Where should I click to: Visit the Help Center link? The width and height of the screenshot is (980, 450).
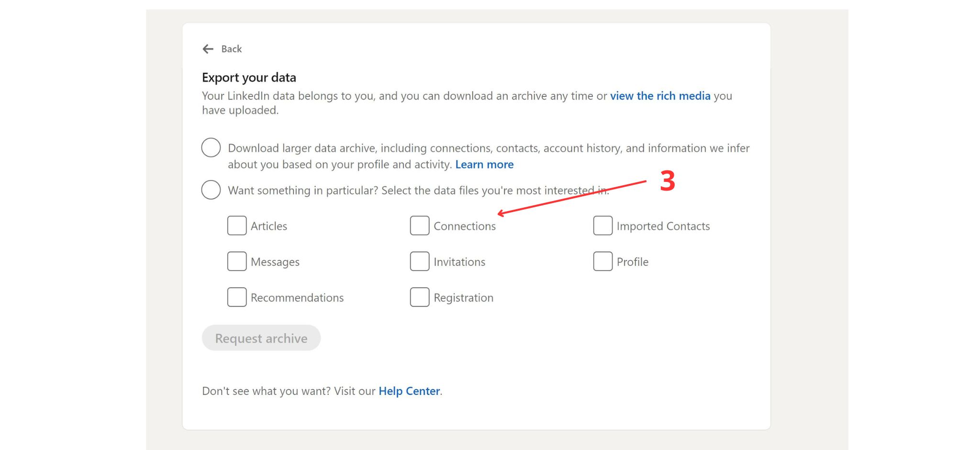[409, 391]
